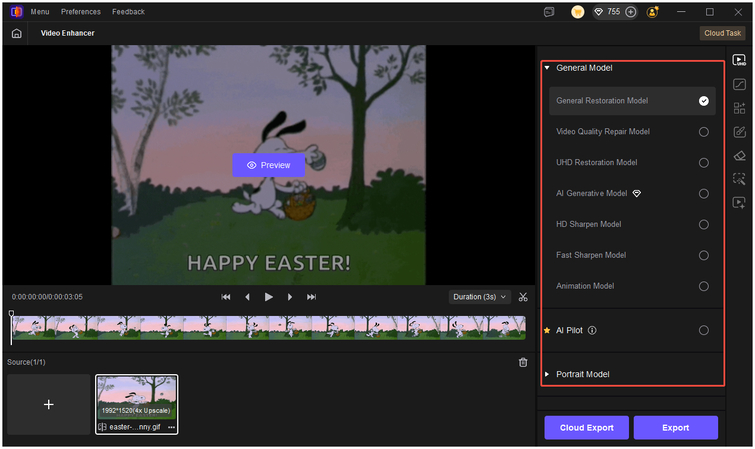Select AI Generative Model radio
This screenshot has width=755, height=449.
703,194
